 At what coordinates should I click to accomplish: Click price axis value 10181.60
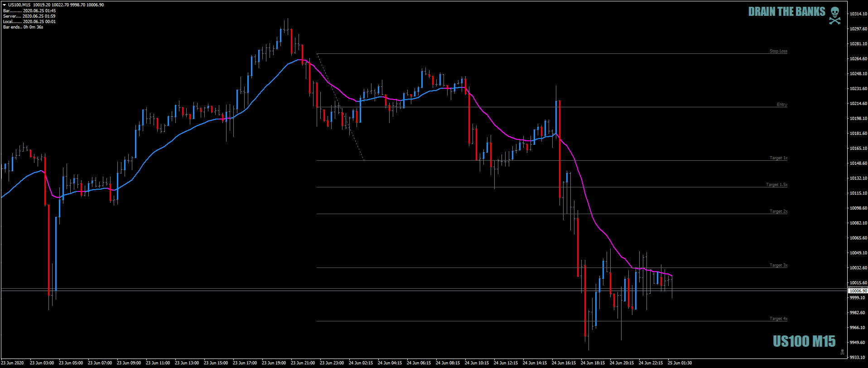click(858, 134)
